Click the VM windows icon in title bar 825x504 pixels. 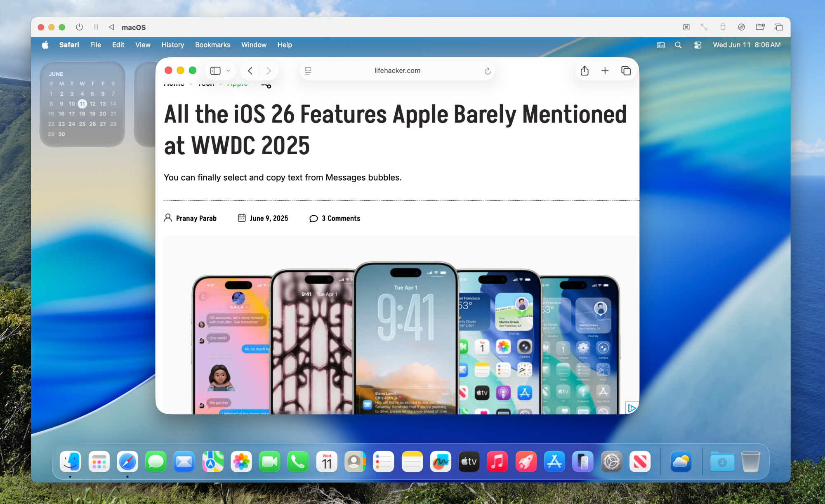point(779,27)
